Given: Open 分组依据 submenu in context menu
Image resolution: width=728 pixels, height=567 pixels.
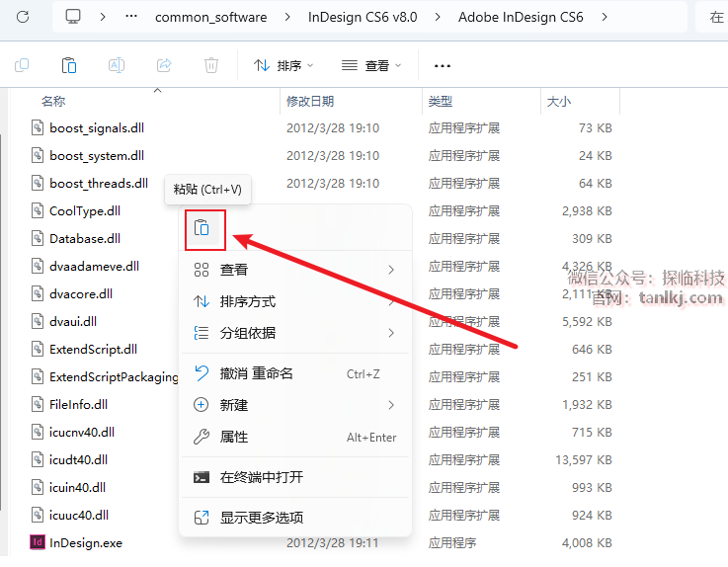Looking at the screenshot, I should [294, 333].
